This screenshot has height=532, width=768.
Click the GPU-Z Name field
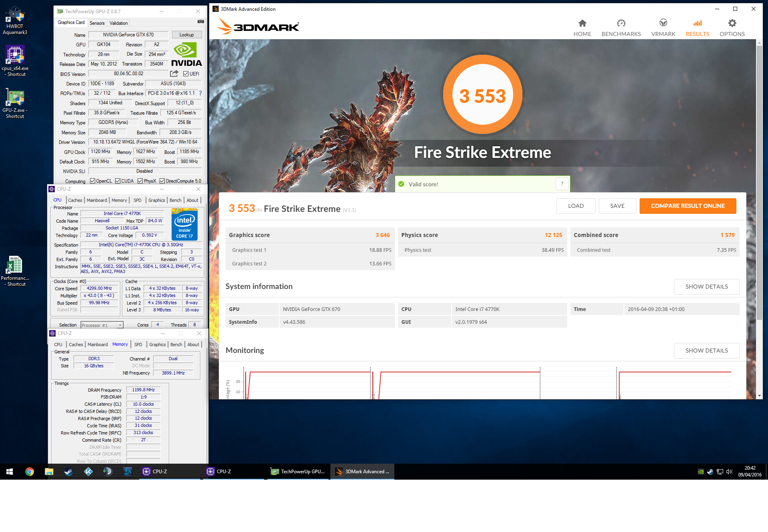pyautogui.click(x=128, y=35)
